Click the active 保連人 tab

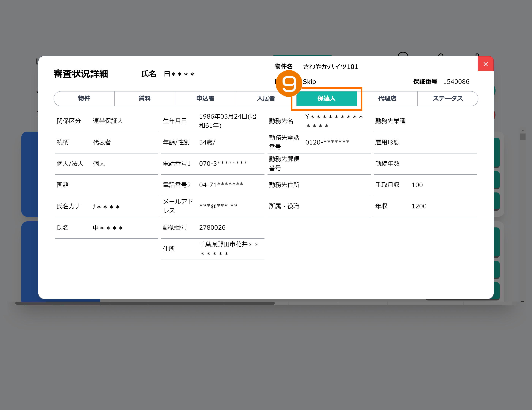click(326, 99)
